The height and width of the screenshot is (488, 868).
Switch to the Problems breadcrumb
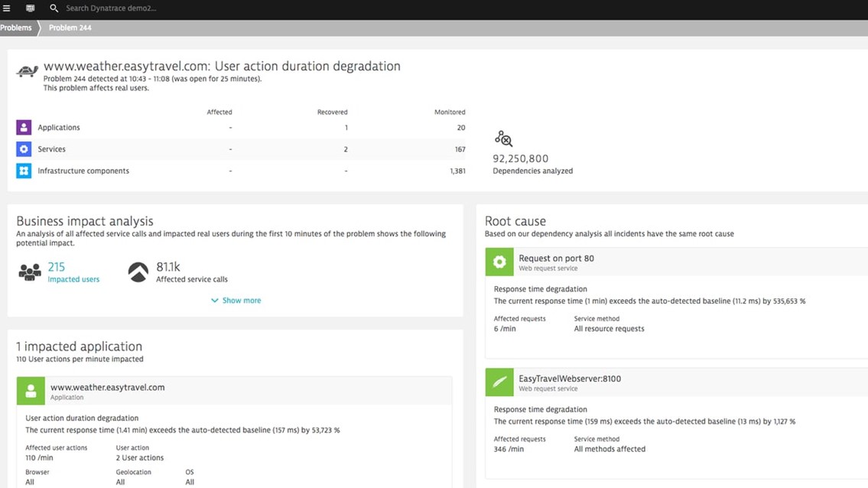tap(15, 27)
